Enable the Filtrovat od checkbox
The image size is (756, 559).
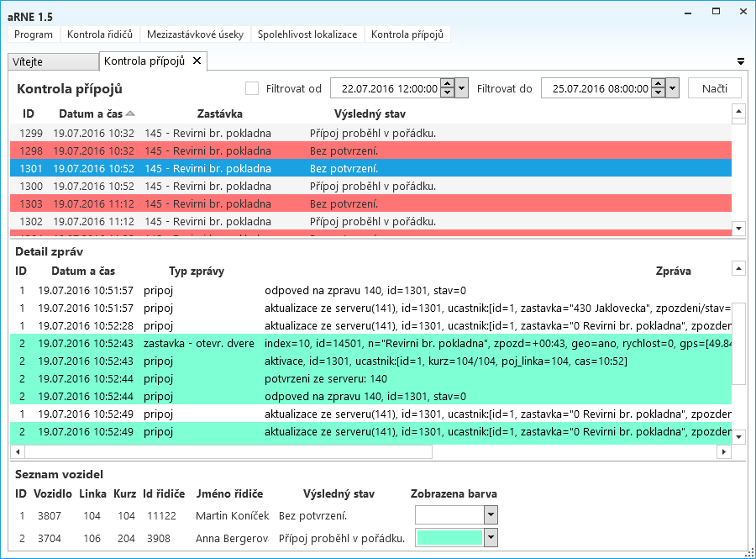coord(252,88)
